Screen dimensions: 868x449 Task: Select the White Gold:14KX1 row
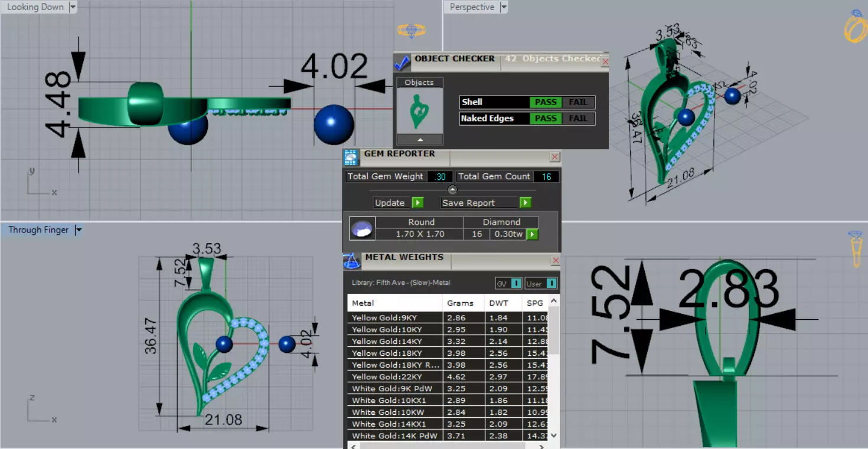pos(448,424)
